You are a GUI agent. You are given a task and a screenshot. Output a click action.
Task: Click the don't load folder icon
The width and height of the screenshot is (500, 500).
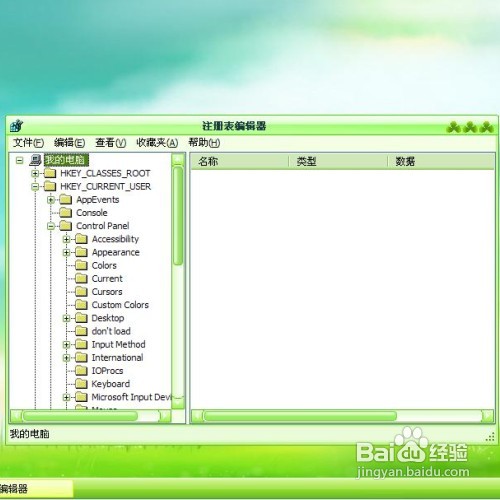[81, 331]
